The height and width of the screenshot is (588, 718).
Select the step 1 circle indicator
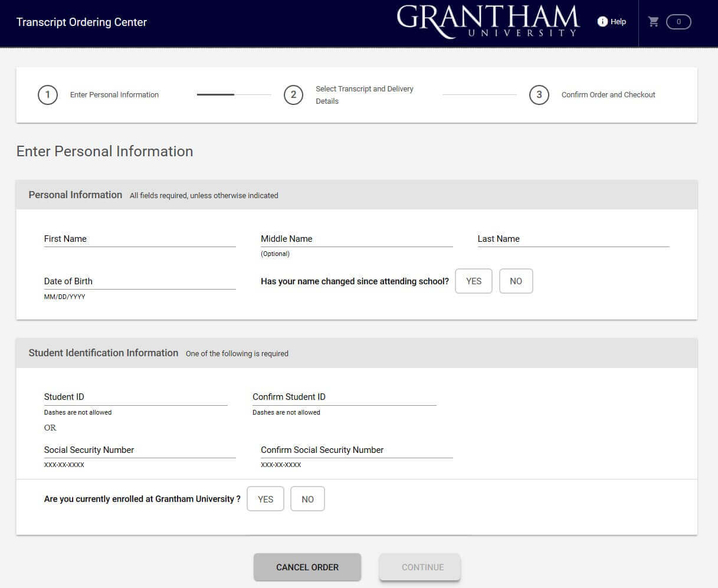pyautogui.click(x=48, y=94)
